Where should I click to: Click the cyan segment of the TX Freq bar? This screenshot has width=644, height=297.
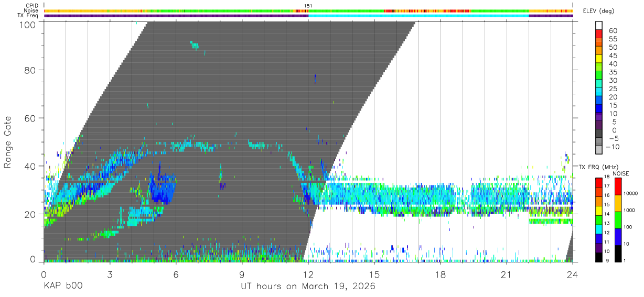click(418, 16)
